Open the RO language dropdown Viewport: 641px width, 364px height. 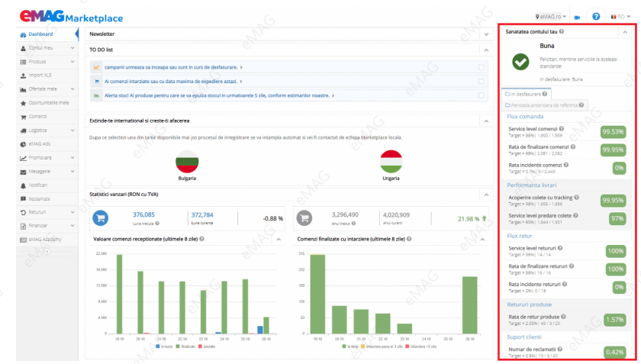(623, 16)
